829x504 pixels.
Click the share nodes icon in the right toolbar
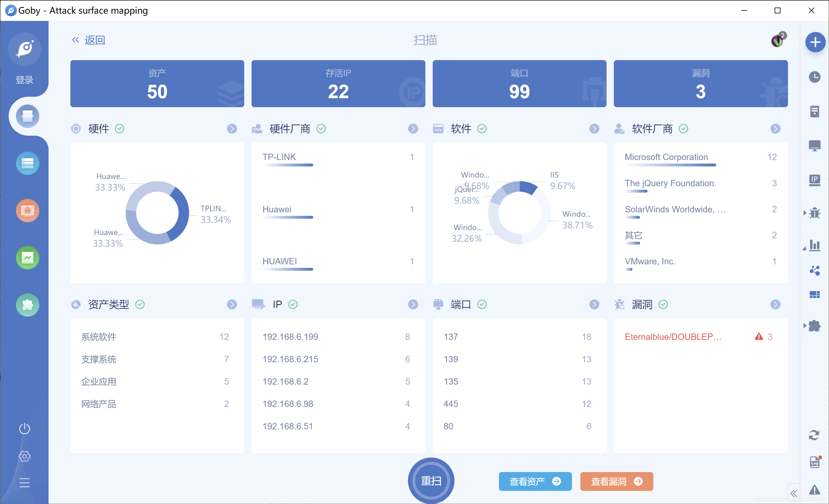[x=814, y=270]
